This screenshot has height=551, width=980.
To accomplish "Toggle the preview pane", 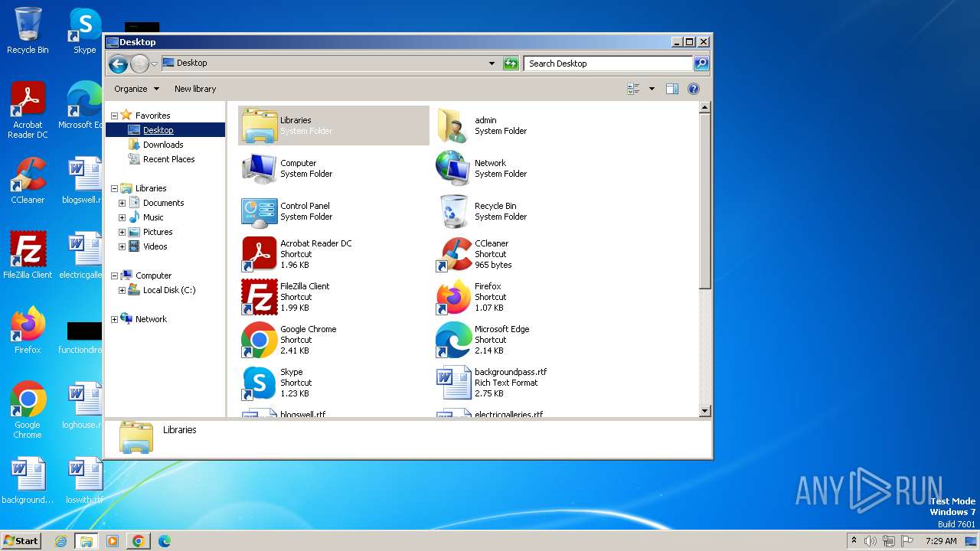I will [671, 89].
